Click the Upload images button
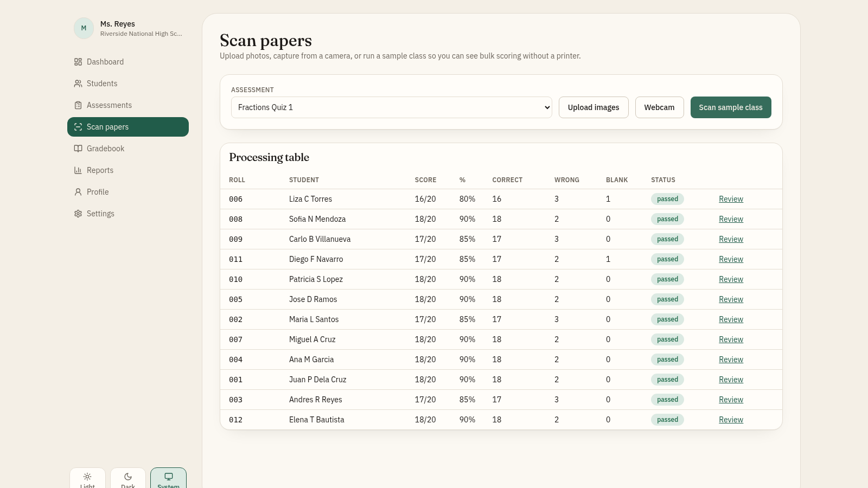The width and height of the screenshot is (868, 488). click(593, 107)
